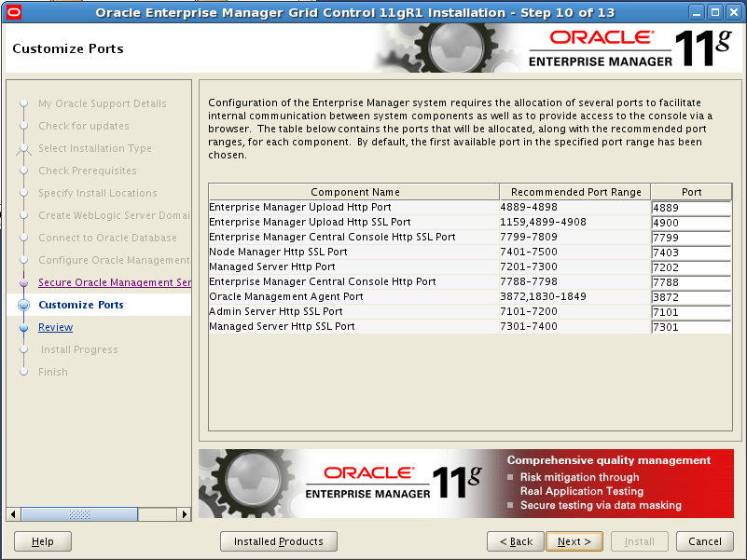
Task: Select the Enterprise Manager Central Console Http Port name
Action: 322,281
